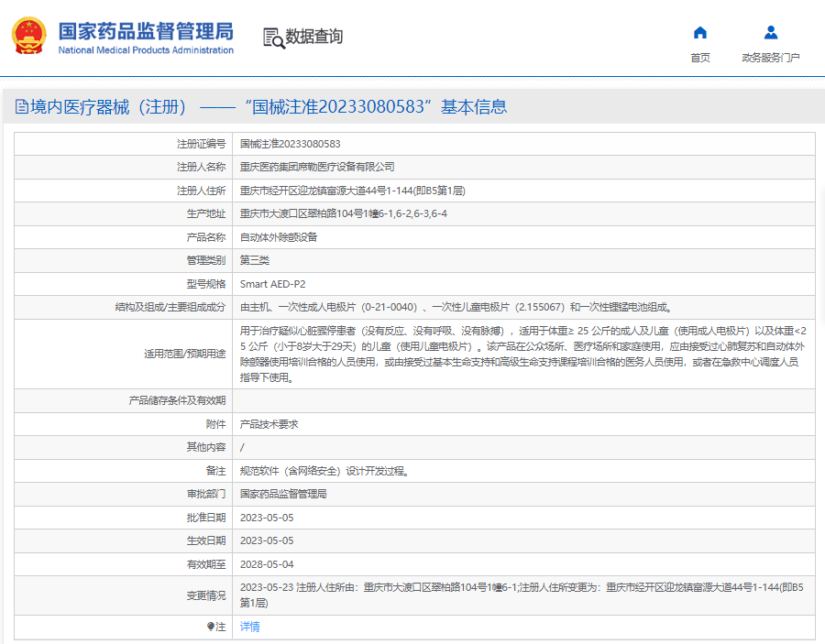Select the 其他内容 slash value

tap(242, 447)
